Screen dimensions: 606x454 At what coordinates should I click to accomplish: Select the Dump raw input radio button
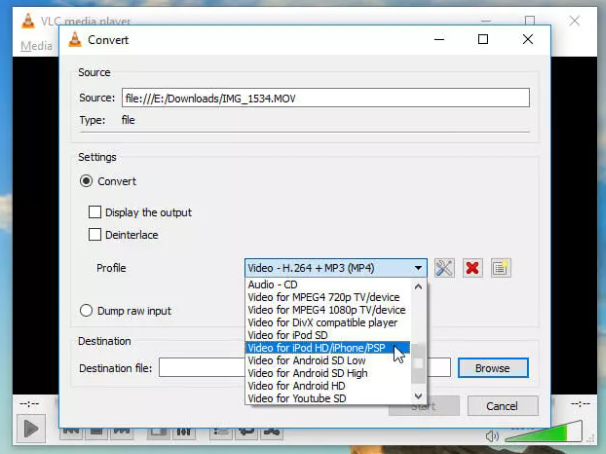(x=86, y=311)
